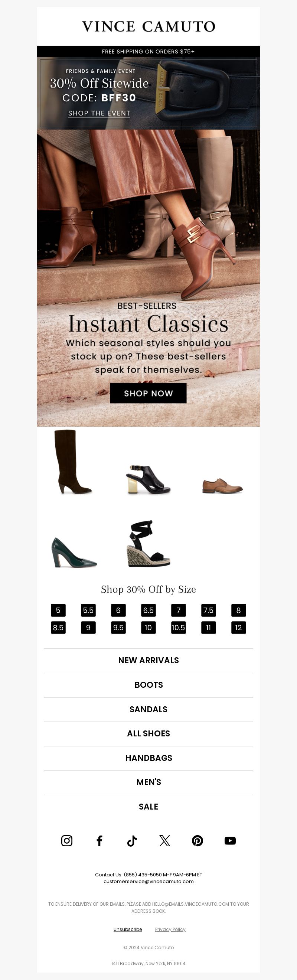The height and width of the screenshot is (980, 297).
Task: Select size 10.5 box
Action: point(178,627)
